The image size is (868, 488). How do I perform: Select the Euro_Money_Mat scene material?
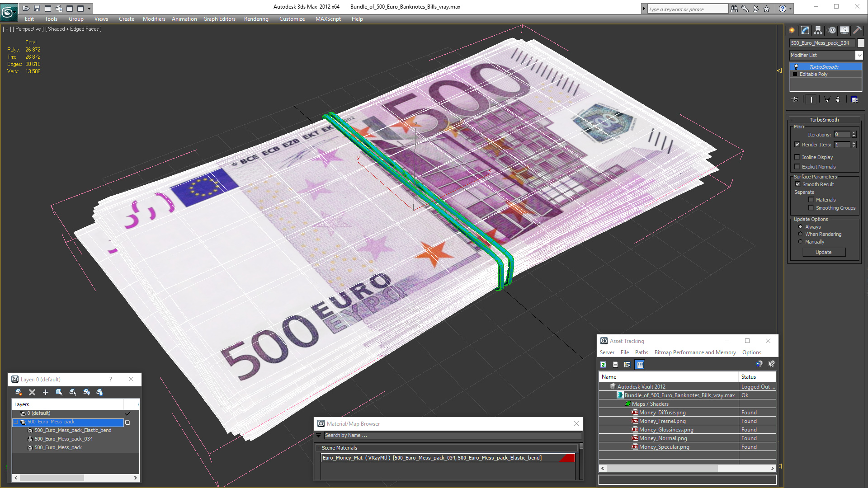448,458
